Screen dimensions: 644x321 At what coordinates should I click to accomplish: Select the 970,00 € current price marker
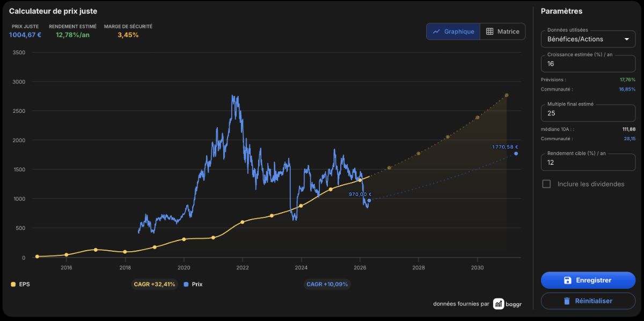pos(369,200)
